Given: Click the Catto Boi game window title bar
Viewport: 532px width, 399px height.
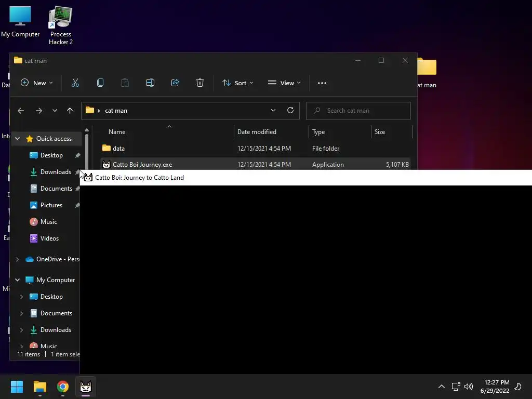Looking at the screenshot, I should click(305, 178).
